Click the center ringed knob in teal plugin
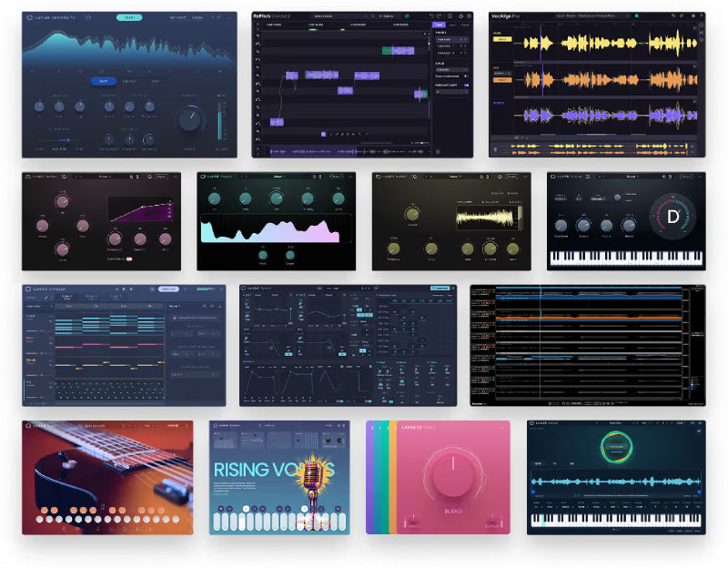 pyautogui.click(x=277, y=198)
